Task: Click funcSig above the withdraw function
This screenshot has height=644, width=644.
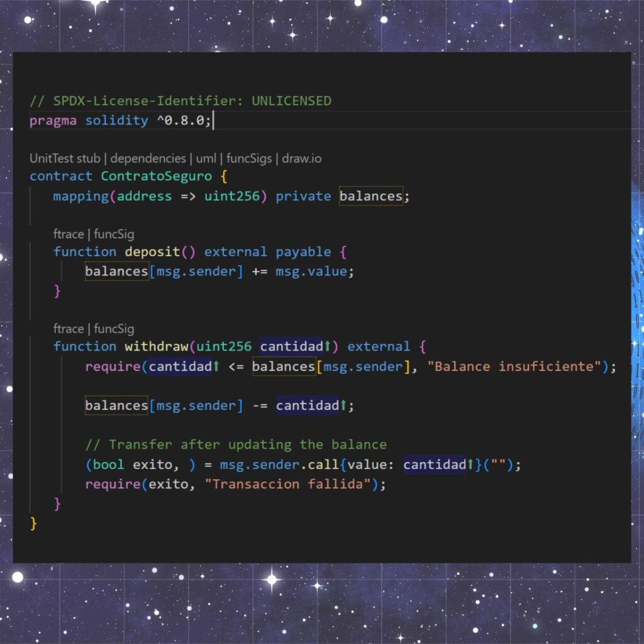Action: coord(114,329)
